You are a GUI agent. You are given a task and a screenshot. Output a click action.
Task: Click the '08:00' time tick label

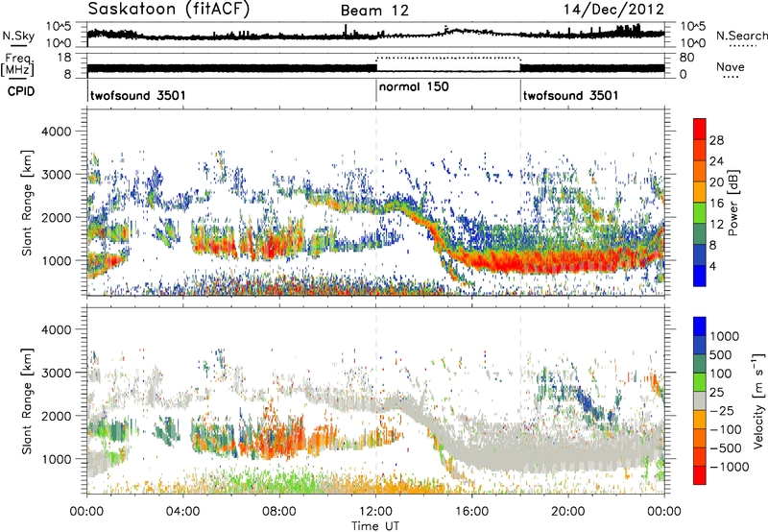click(x=279, y=512)
